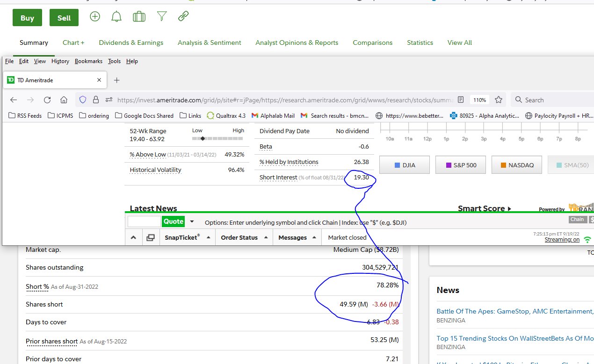The image size is (594, 364).
Task: Open the ordering bookmark folder
Action: click(x=94, y=115)
